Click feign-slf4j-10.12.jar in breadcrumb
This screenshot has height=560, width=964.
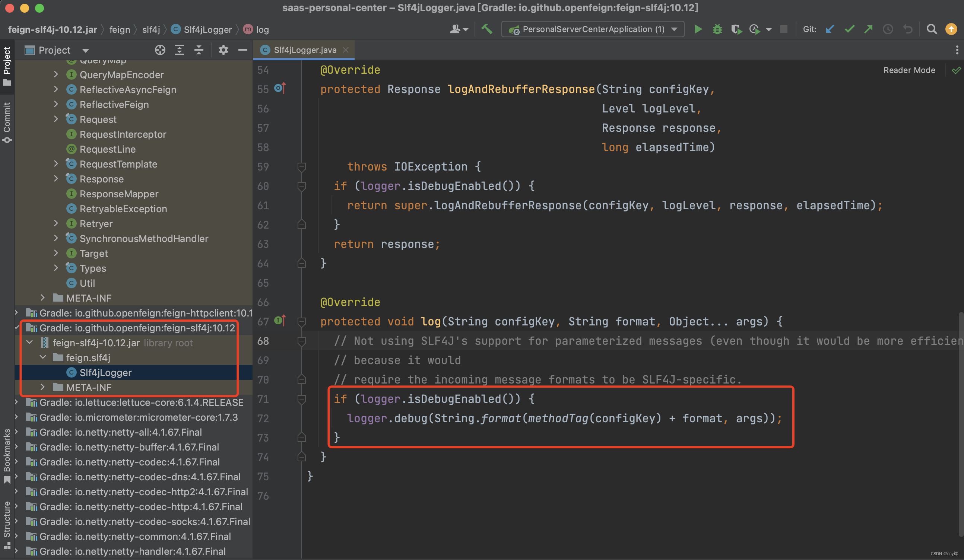[x=53, y=29]
